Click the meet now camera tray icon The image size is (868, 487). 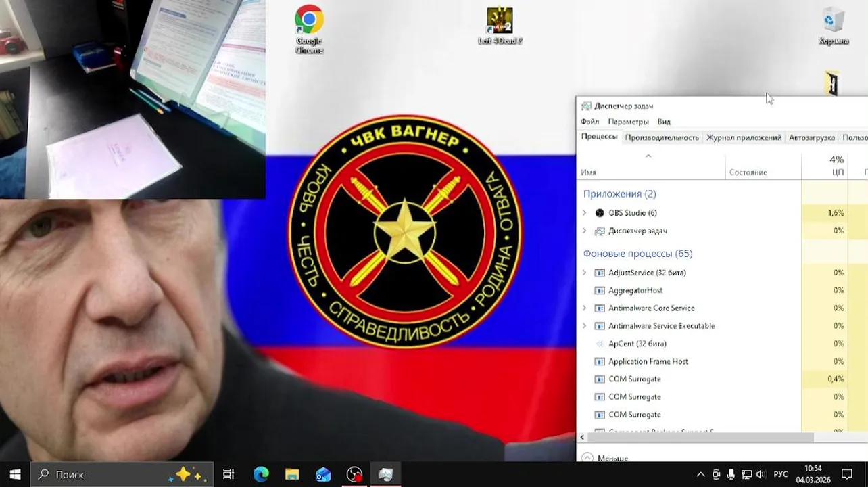pyautogui.click(x=717, y=474)
